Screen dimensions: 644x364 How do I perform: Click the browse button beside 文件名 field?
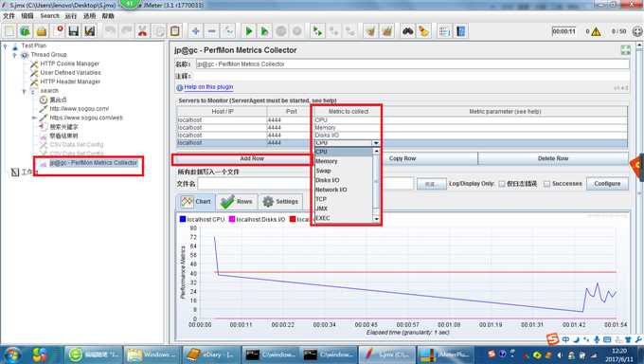pyautogui.click(x=431, y=184)
